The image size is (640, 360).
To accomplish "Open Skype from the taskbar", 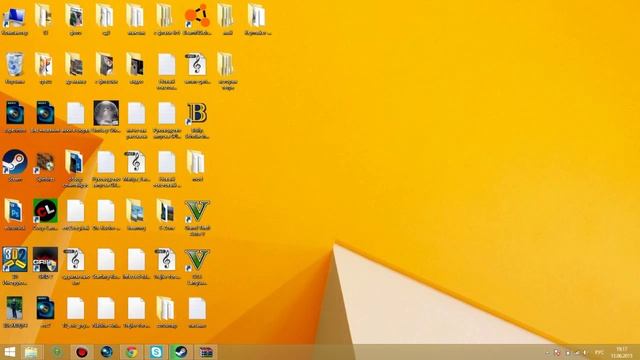I will [x=156, y=352].
